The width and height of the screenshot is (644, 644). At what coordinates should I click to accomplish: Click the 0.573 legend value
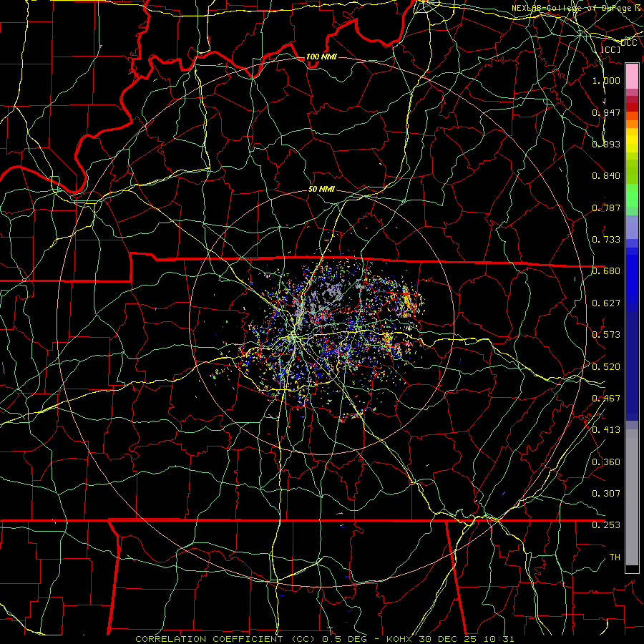pos(606,335)
